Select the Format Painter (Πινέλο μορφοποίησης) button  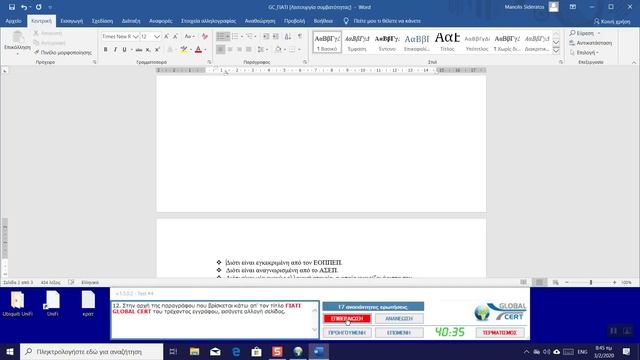[x=63, y=53]
